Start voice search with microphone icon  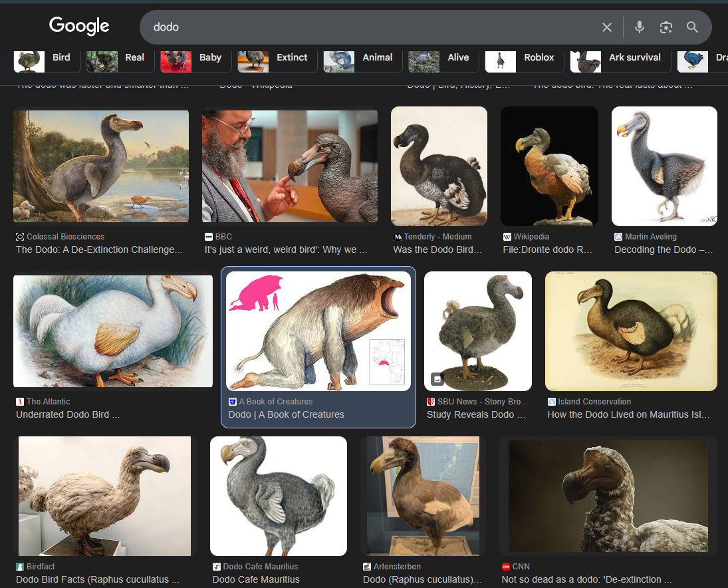click(639, 27)
